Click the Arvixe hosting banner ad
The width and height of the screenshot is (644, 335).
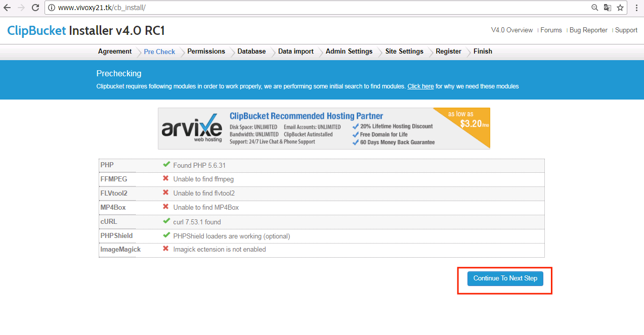324,128
